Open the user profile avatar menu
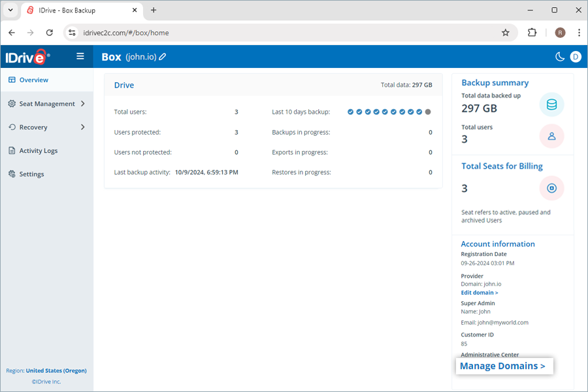Image resolution: width=588 pixels, height=392 pixels. coord(576,57)
